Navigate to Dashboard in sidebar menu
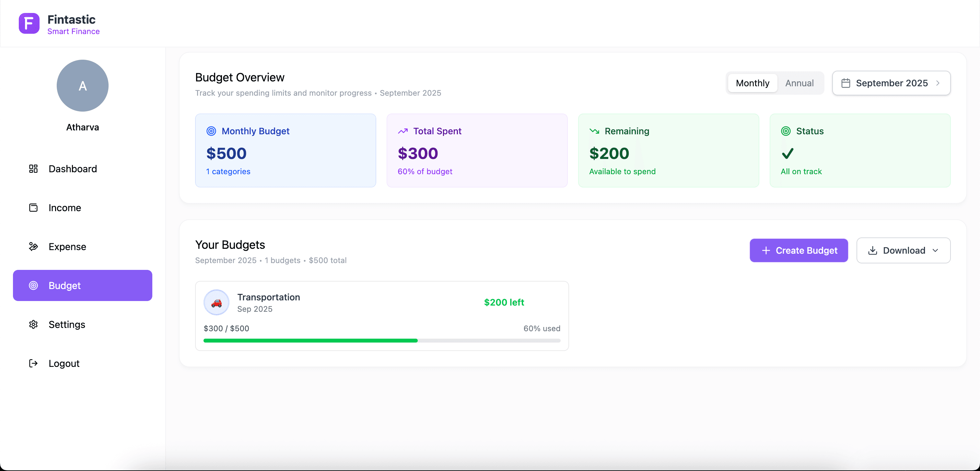Image resolution: width=980 pixels, height=471 pixels. click(72, 169)
